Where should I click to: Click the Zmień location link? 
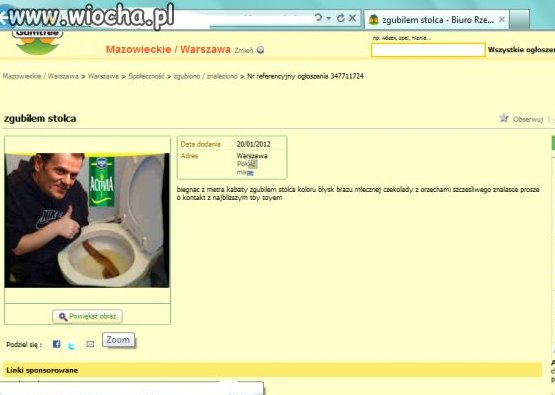tap(244, 51)
